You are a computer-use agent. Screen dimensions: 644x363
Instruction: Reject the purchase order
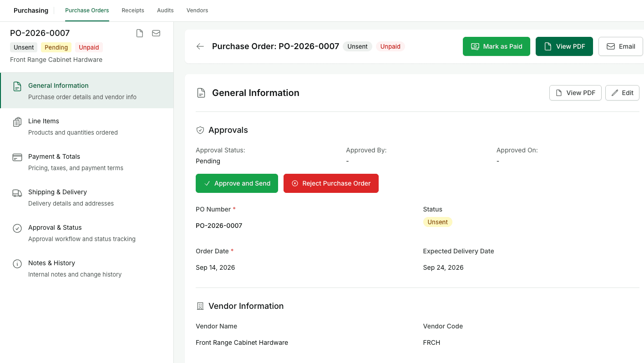pos(331,183)
